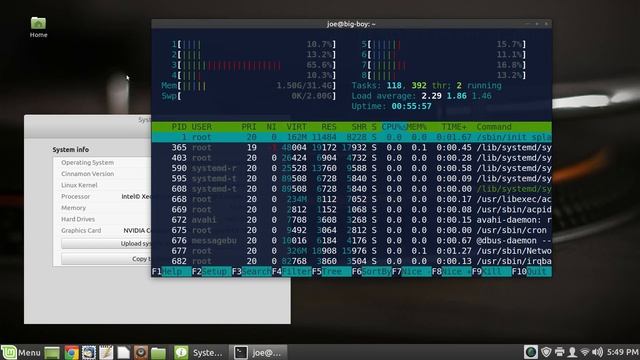This screenshot has width=640, height=360.
Task: Sort by the PRI column header
Action: 249,127
